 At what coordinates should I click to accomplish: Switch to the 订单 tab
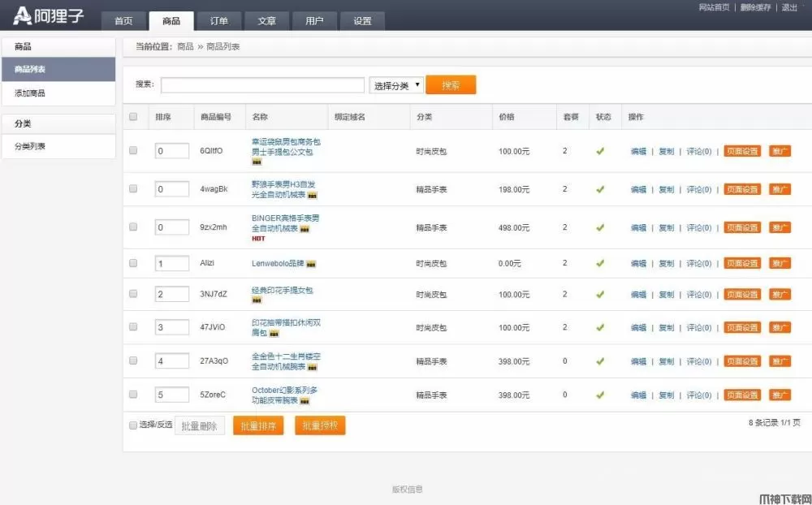(219, 21)
